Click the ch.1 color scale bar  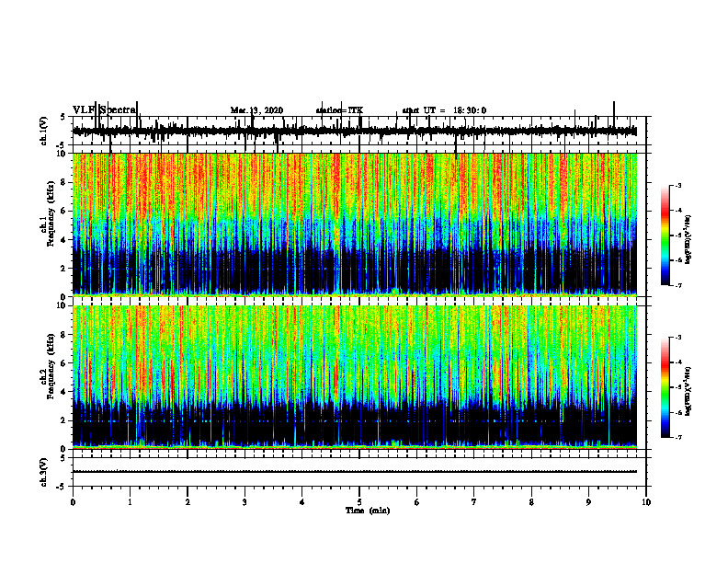point(665,236)
